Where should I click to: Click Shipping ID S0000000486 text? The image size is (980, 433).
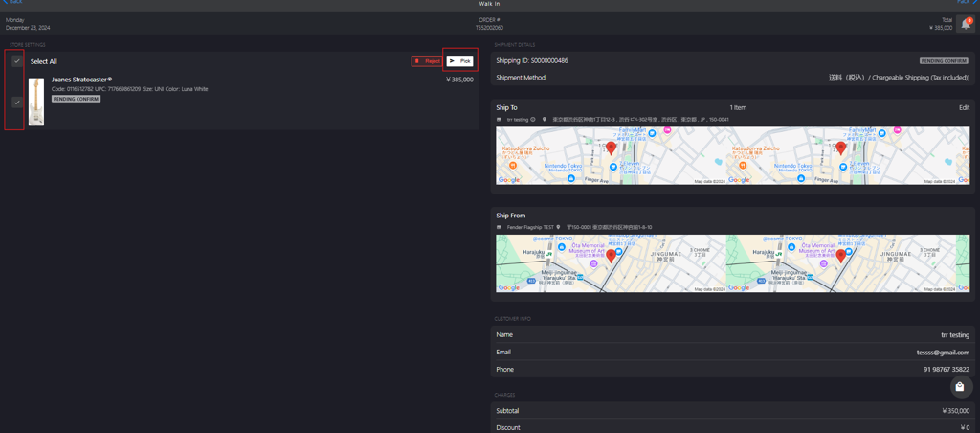532,60
